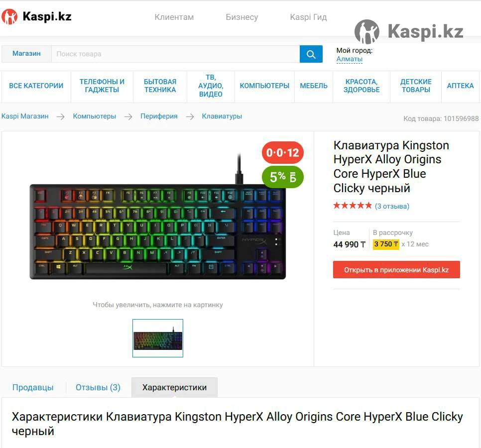Click the red 0-0-12 installment badge
Screen dimensions: 481x448
[282, 152]
